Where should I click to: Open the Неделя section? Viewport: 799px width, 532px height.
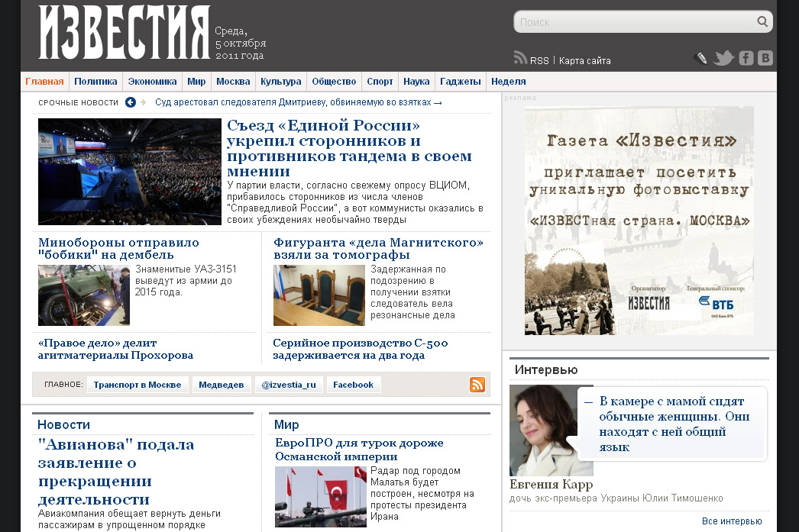[508, 82]
